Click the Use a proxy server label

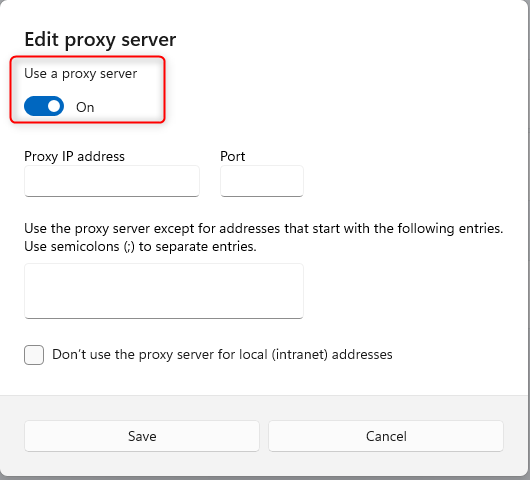[x=80, y=74]
